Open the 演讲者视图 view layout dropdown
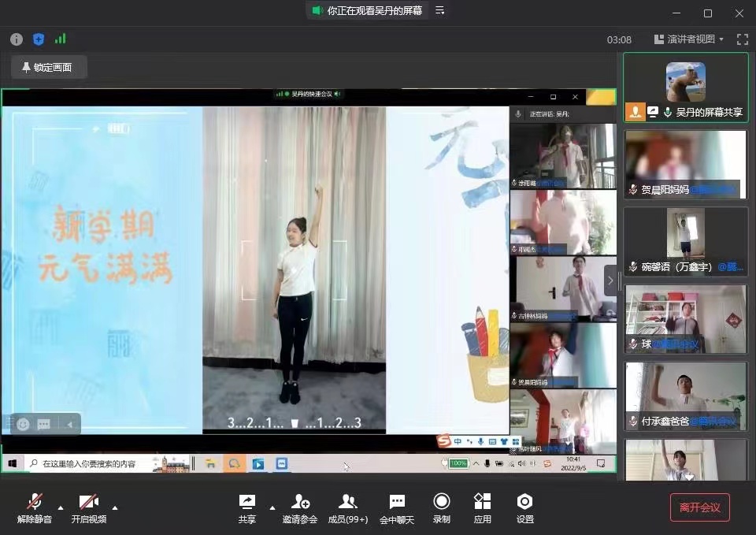Viewport: 756px width, 535px height. tap(689, 39)
